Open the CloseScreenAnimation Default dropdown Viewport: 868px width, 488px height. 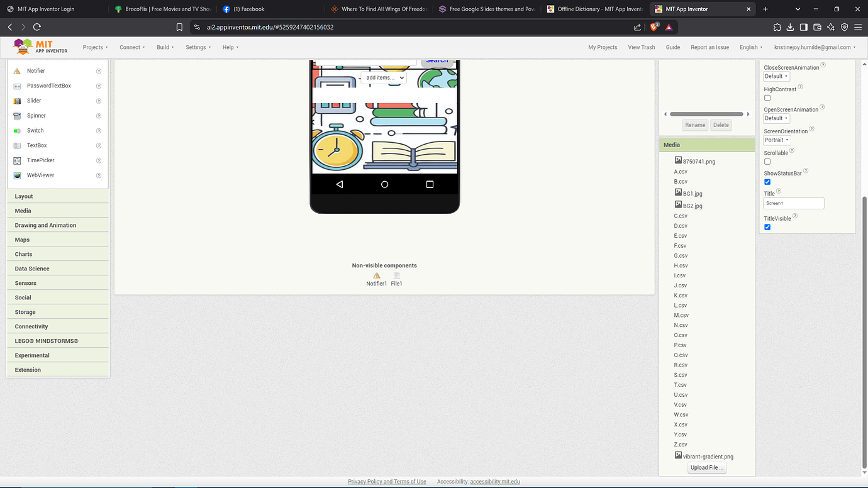[x=776, y=77]
